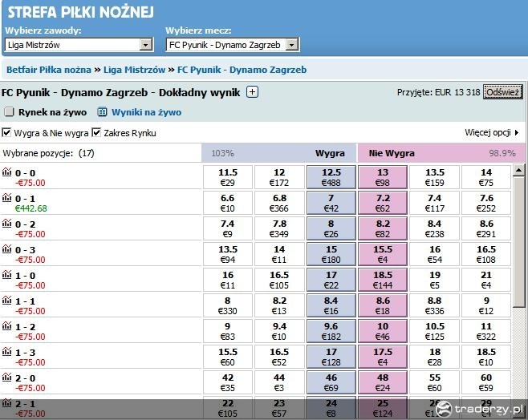Expand the Więcej opcji menu

click(x=492, y=132)
